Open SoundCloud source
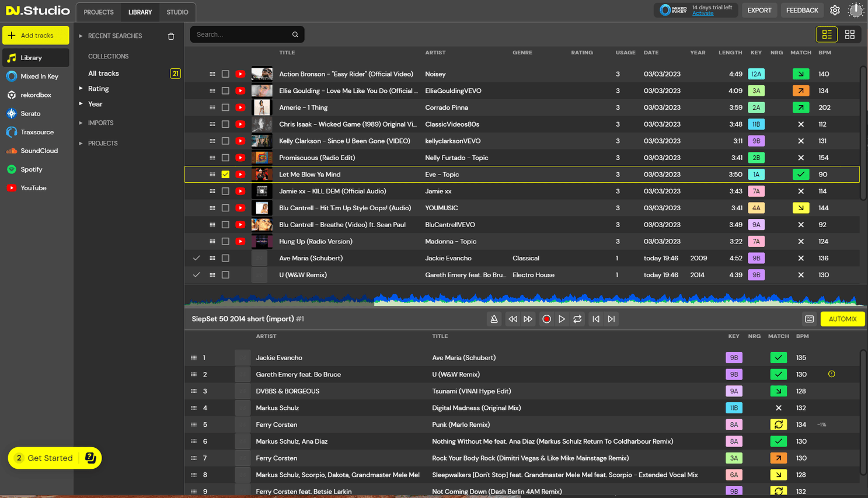The image size is (868, 498). click(36, 151)
